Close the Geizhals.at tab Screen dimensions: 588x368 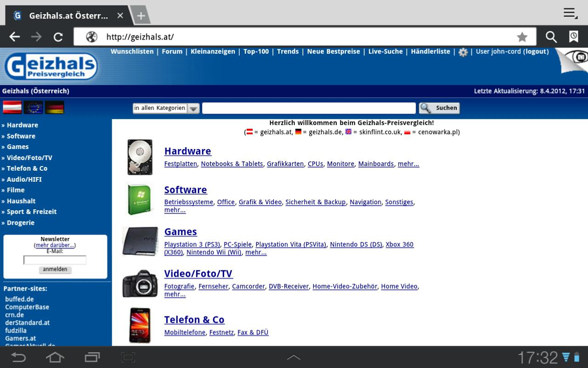pyautogui.click(x=120, y=16)
